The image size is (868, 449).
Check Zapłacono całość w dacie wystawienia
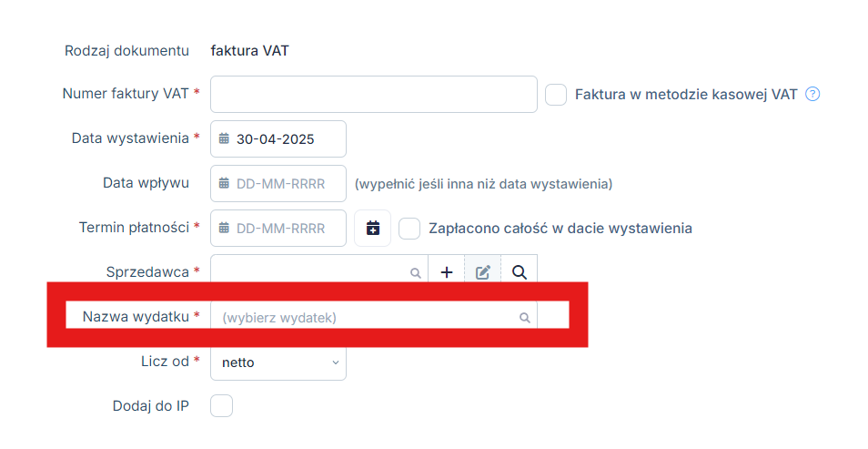pos(409,229)
